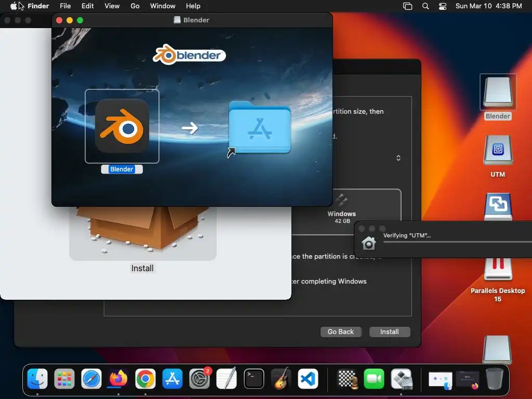The image size is (532, 399).
Task: Open Chess app in the Dock
Action: point(347,379)
